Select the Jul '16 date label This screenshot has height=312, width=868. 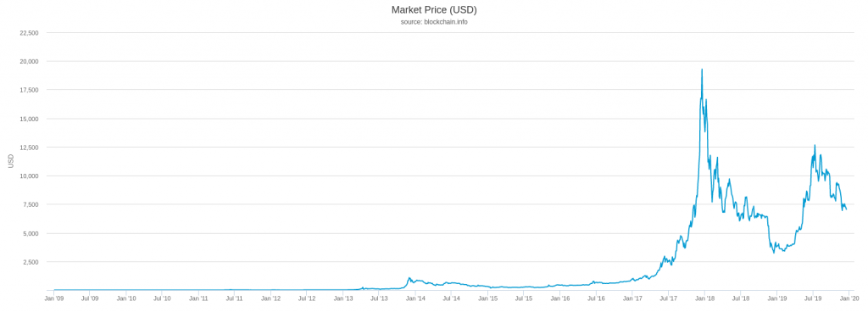(596, 298)
